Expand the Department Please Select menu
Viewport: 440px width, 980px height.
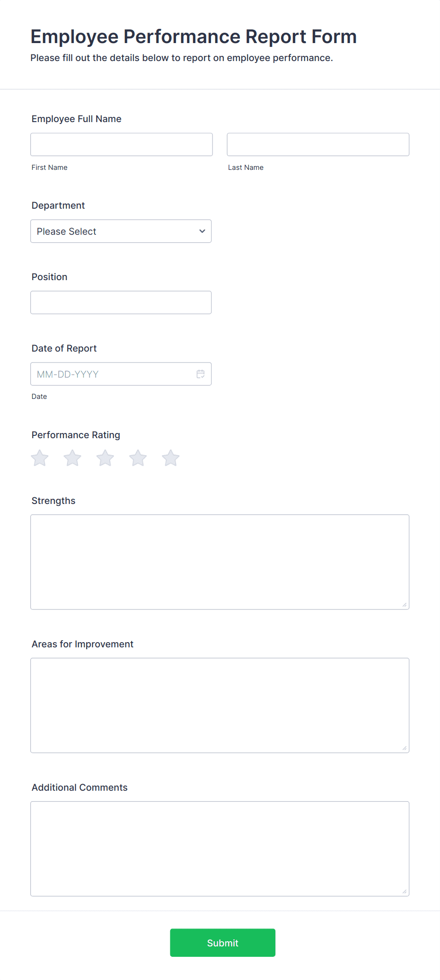click(121, 231)
